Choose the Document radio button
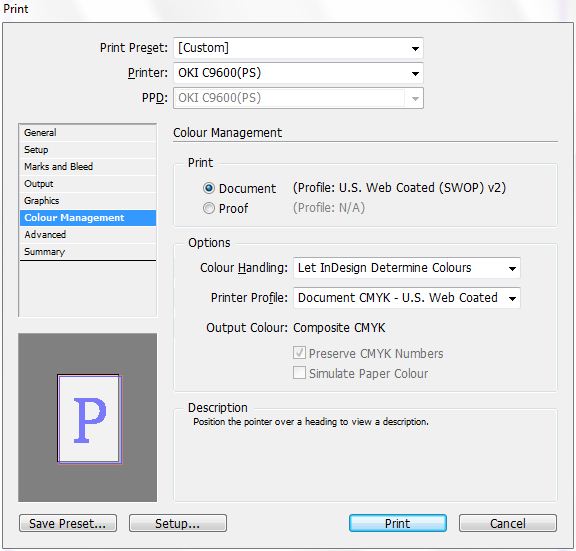Screen dimensions: 576x551 click(x=209, y=188)
